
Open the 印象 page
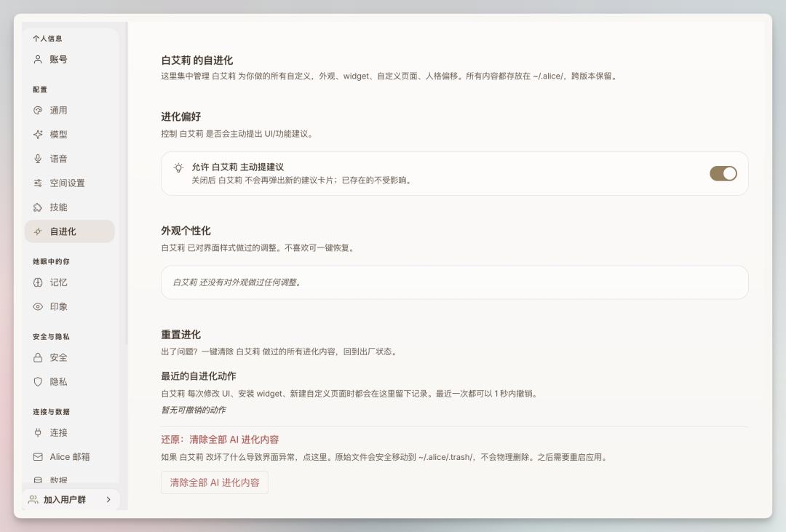click(70, 306)
